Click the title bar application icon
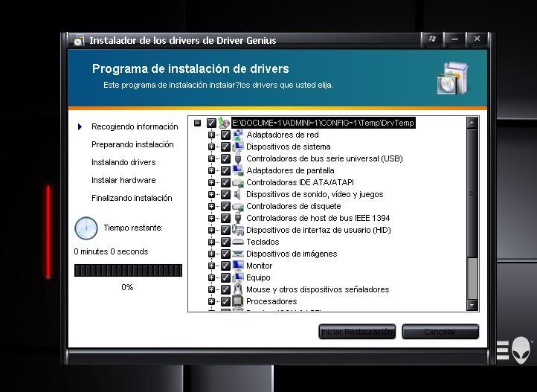The image size is (537, 392). (79, 41)
